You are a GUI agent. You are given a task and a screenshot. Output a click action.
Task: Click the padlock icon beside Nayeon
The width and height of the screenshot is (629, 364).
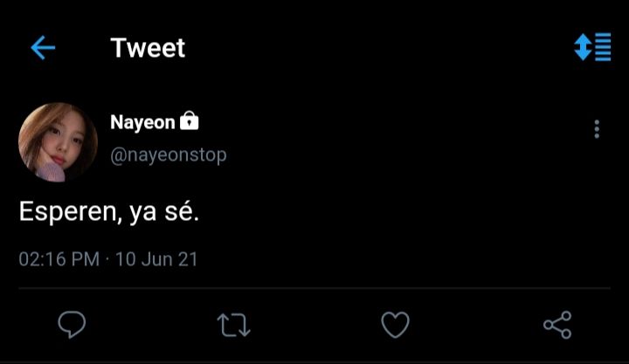coord(190,120)
